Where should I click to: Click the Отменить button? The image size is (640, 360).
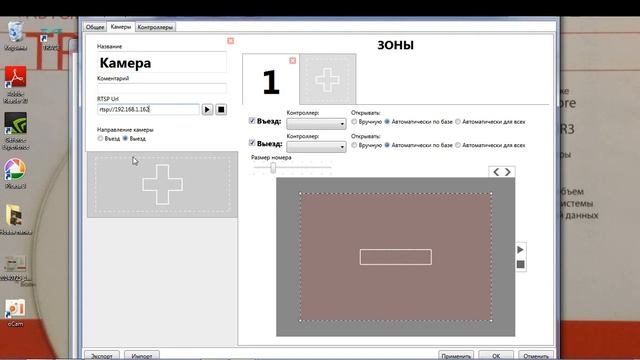click(536, 356)
